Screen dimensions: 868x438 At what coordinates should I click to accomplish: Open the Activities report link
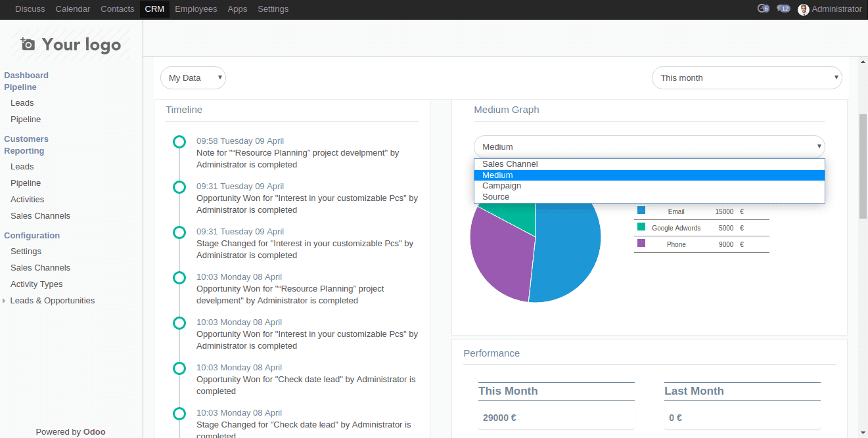(28, 200)
